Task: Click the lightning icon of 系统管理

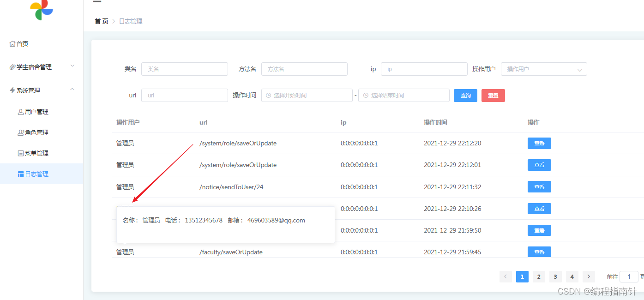Action: tap(12, 90)
